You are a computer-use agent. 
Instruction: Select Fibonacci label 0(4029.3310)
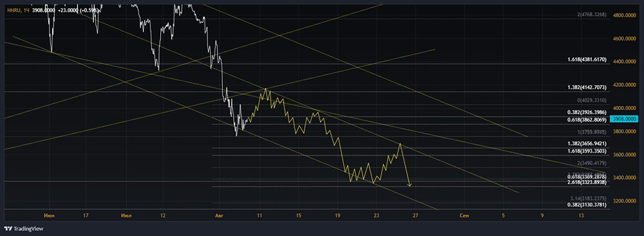pyautogui.click(x=592, y=100)
